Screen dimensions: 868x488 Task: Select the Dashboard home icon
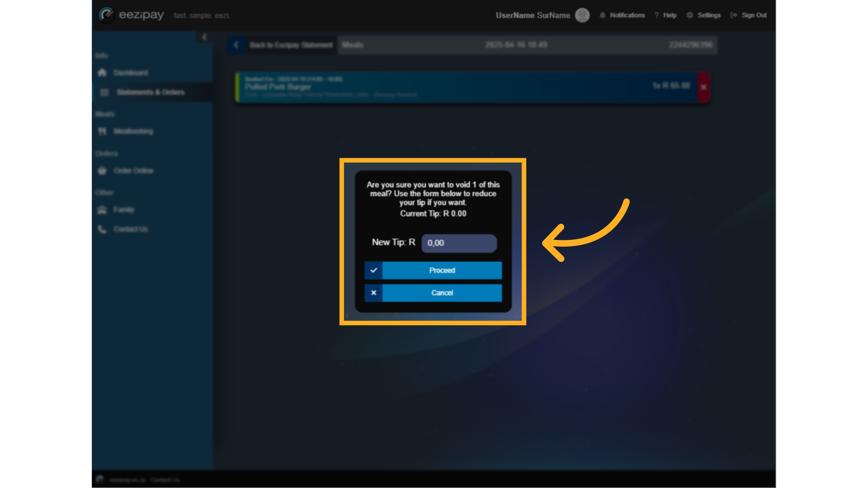(102, 72)
